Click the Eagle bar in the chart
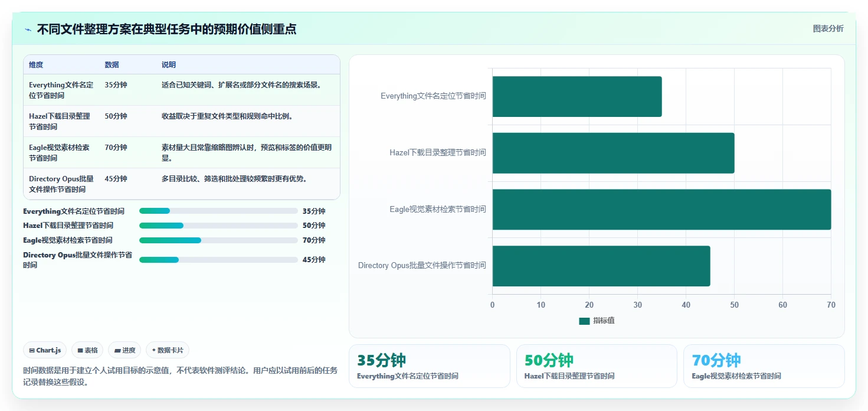This screenshot has width=868, height=411. [661, 209]
